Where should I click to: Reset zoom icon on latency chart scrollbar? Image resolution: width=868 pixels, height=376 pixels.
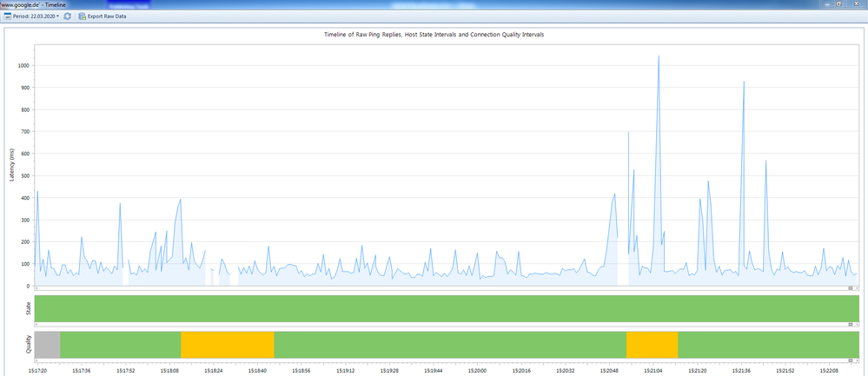[851, 288]
